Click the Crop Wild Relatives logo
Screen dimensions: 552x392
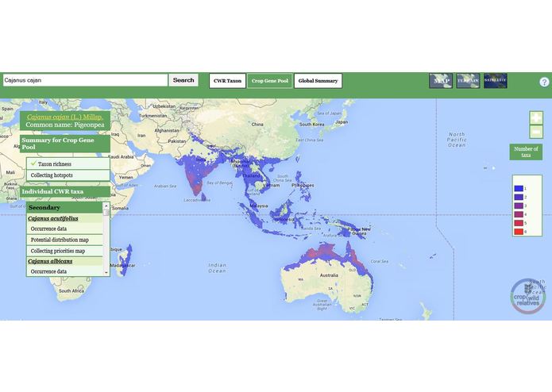pyautogui.click(x=527, y=296)
